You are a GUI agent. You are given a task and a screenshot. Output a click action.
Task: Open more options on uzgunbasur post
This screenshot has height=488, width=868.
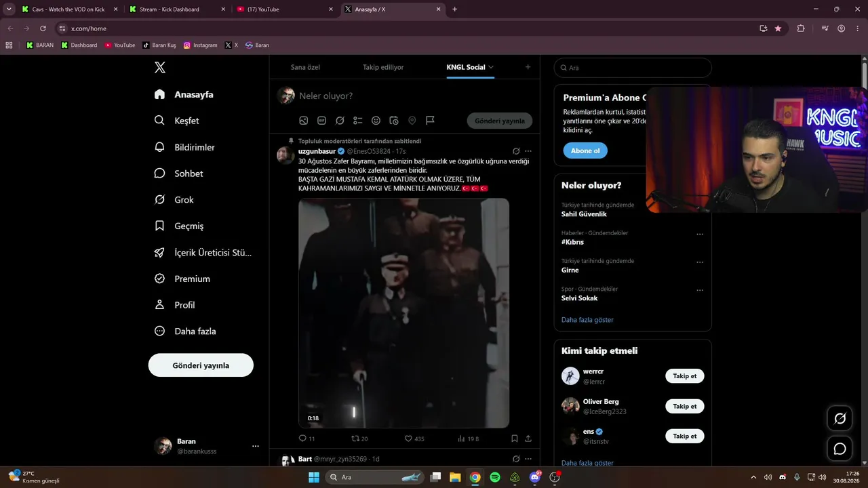[528, 151]
